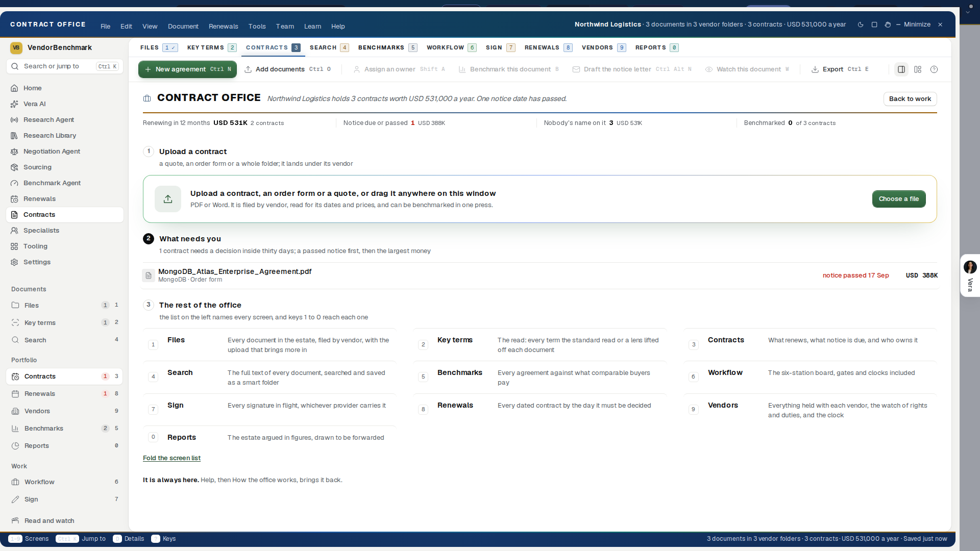Toggle dark mode with the moon icon
The width and height of the screenshot is (980, 551).
861,24
